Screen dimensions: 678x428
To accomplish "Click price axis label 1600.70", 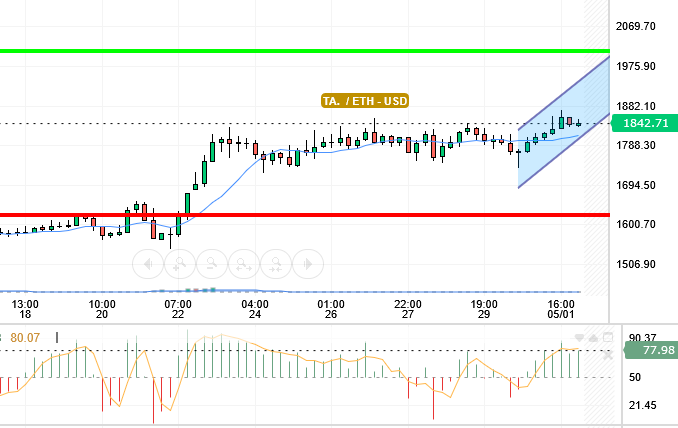I will coord(636,224).
